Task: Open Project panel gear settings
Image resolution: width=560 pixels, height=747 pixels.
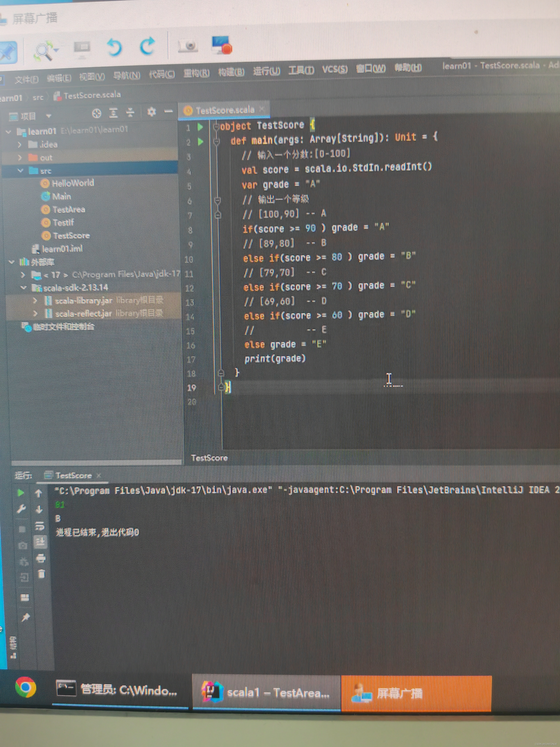Action: [152, 111]
